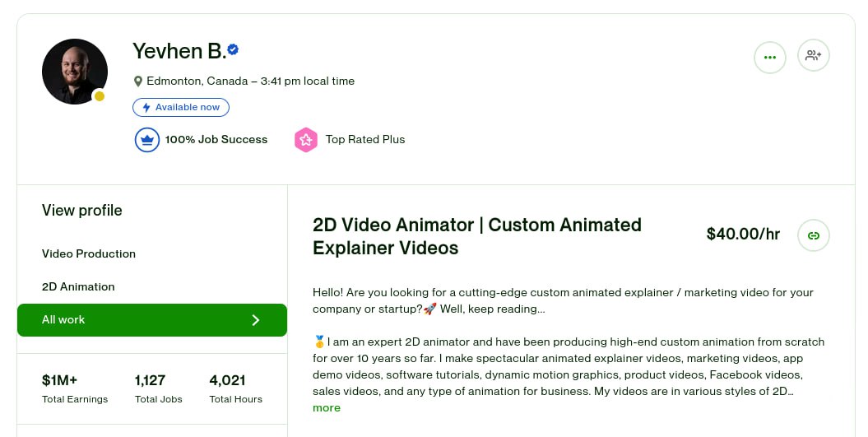Copy profile link with chain icon
This screenshot has height=437, width=868.
pyautogui.click(x=814, y=235)
